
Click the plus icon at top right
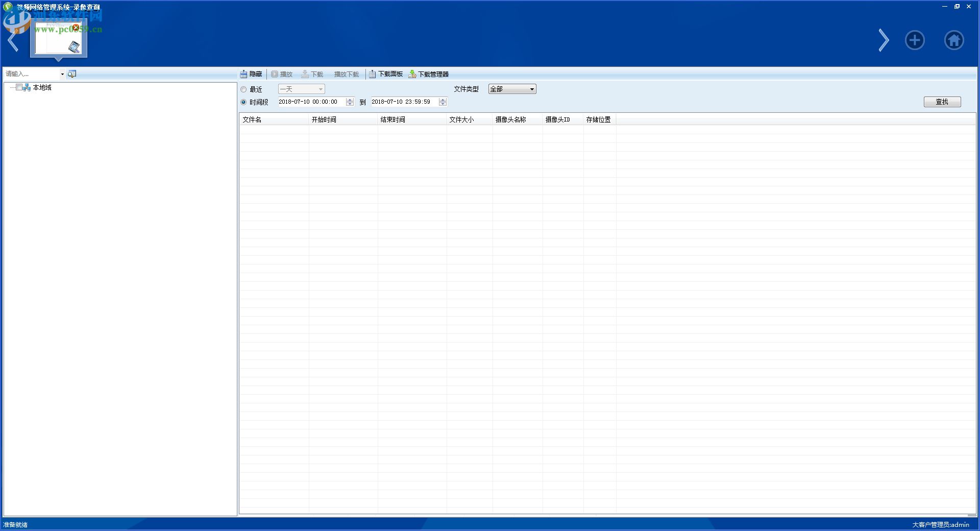pyautogui.click(x=915, y=40)
